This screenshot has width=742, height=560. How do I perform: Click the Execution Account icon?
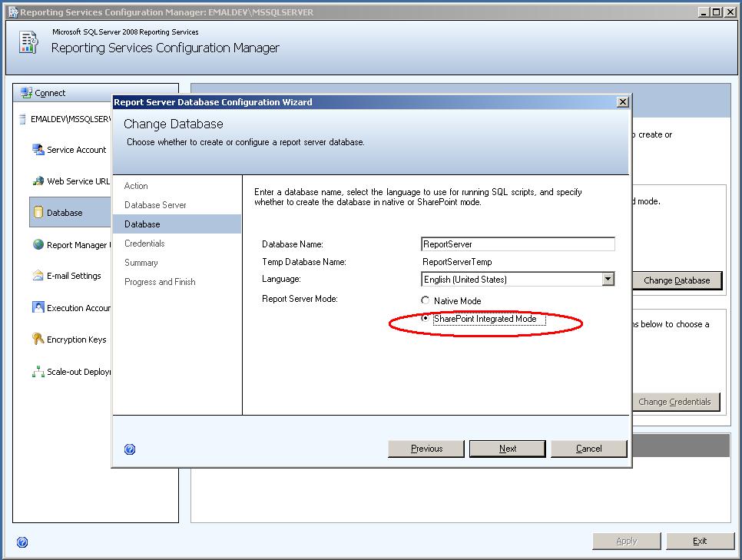38,307
